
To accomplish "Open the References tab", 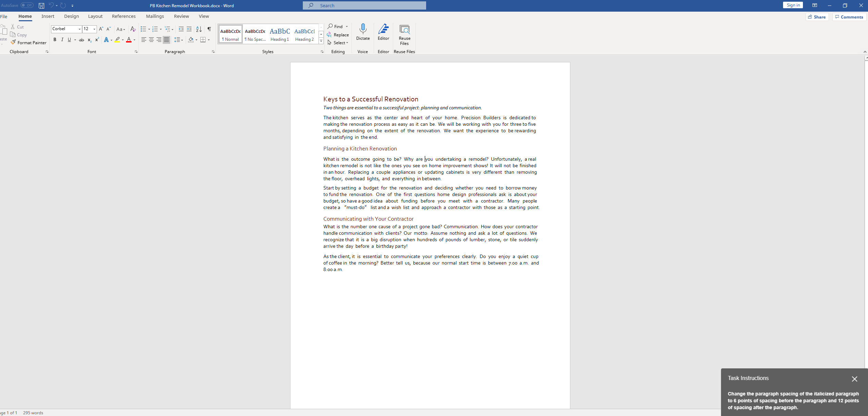I will [123, 16].
